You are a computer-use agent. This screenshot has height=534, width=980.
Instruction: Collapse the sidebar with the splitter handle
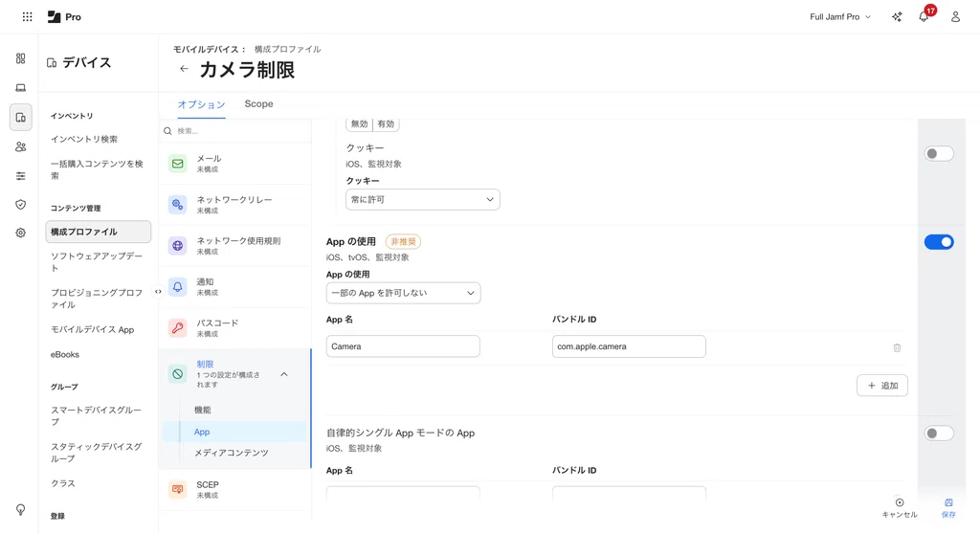click(x=158, y=291)
